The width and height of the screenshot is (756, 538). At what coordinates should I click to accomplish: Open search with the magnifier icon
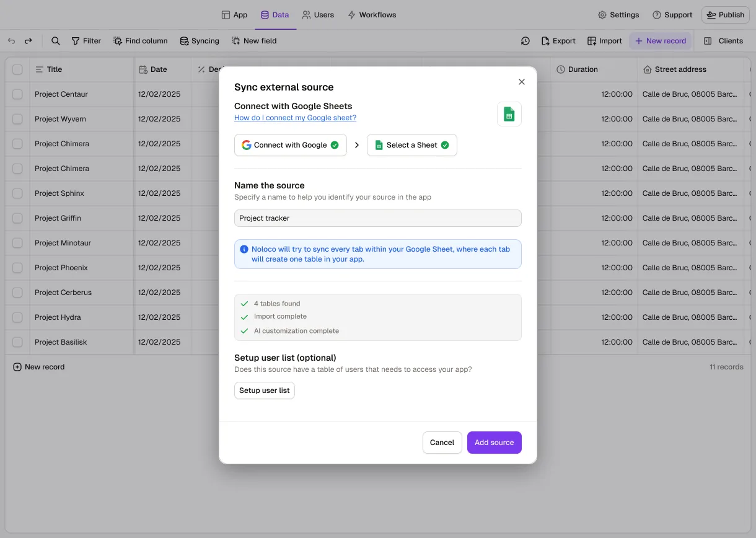(56, 41)
